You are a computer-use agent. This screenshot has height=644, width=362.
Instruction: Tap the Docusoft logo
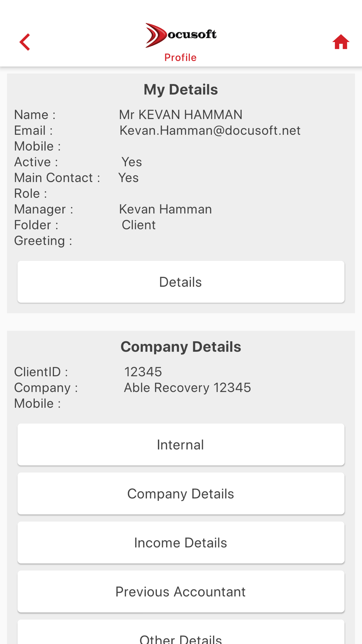[181, 35]
